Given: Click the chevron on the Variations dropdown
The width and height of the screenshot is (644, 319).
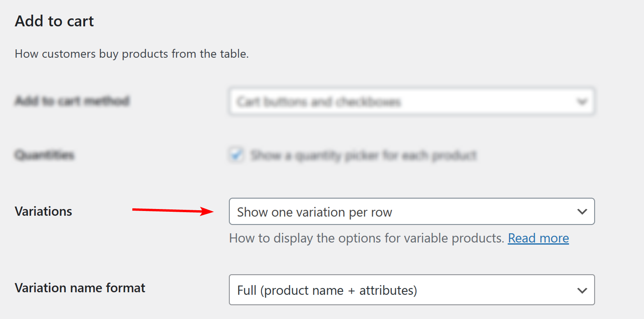Looking at the screenshot, I should pos(582,212).
